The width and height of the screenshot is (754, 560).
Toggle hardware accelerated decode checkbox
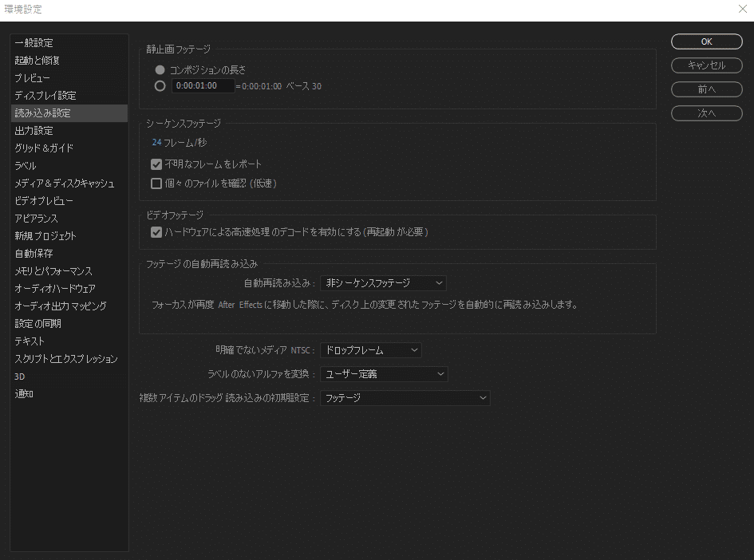pos(156,233)
